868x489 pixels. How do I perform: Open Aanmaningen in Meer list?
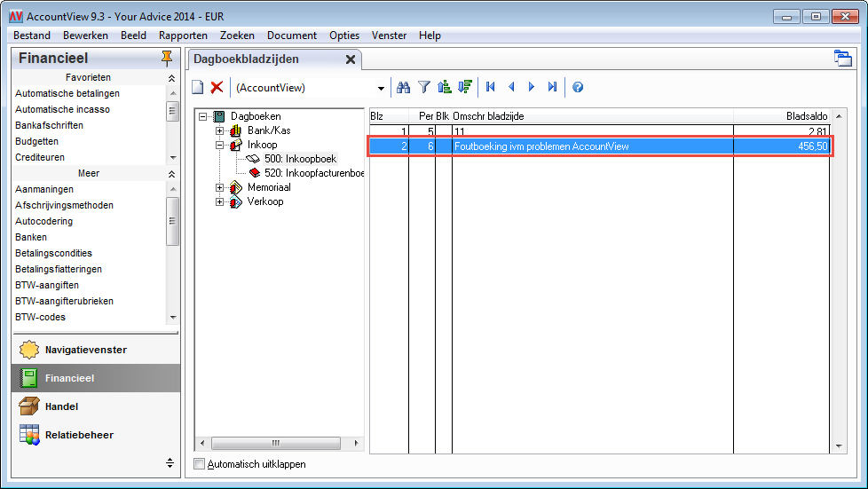point(44,189)
